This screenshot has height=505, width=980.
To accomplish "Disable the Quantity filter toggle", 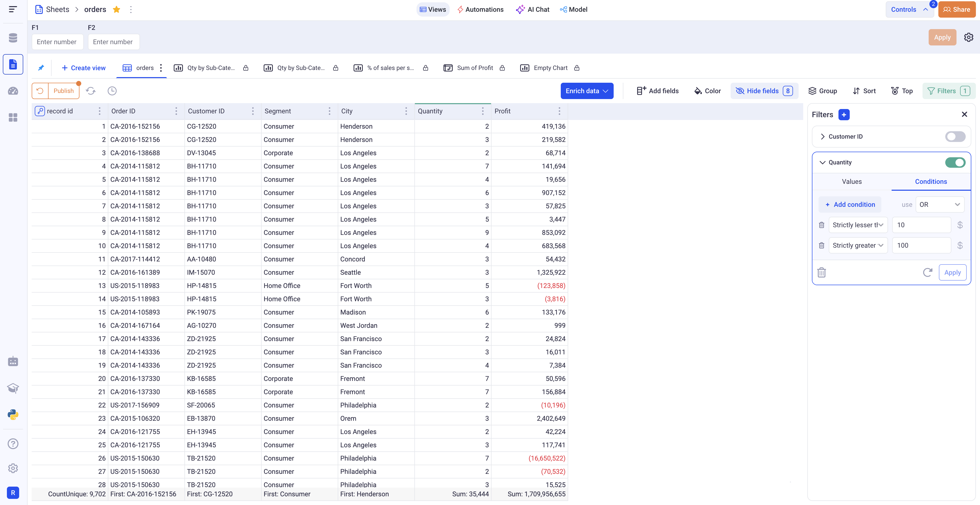I will click(955, 162).
